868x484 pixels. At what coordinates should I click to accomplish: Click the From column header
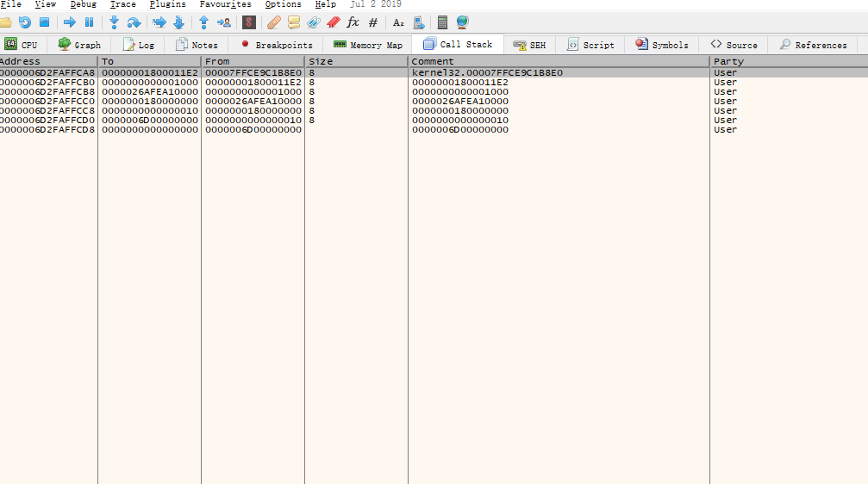pyautogui.click(x=253, y=61)
